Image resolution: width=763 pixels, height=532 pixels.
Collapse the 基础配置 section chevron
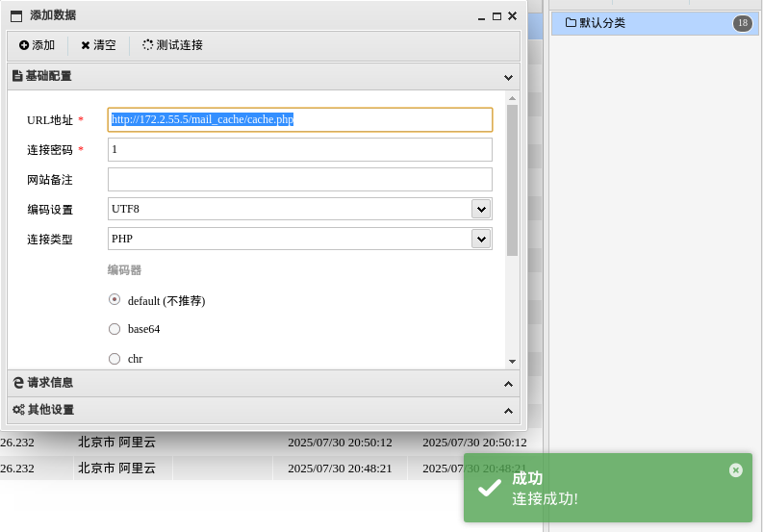[x=508, y=77]
